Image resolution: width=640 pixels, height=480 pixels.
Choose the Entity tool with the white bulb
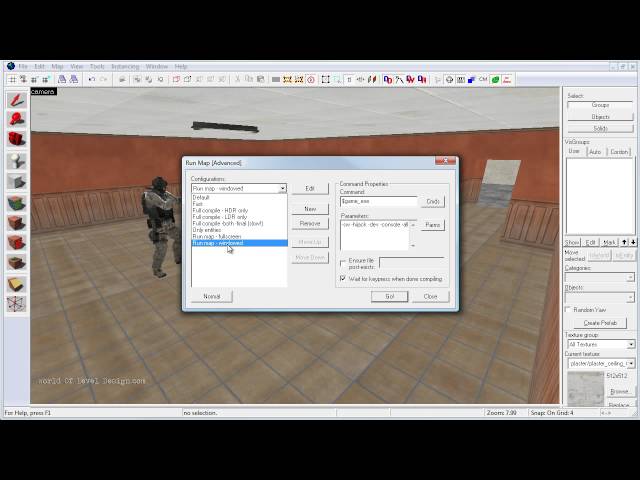click(x=16, y=162)
